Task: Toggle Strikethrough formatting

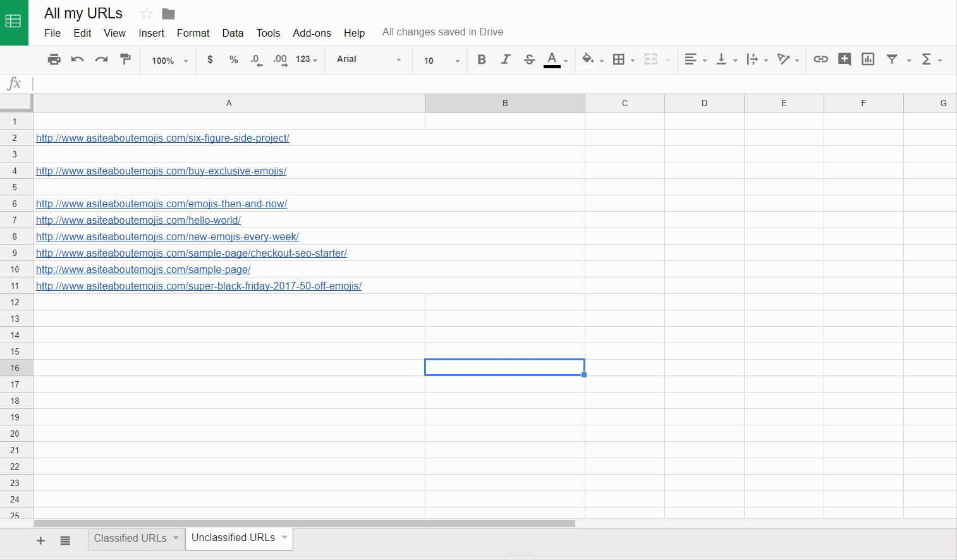Action: [x=529, y=59]
